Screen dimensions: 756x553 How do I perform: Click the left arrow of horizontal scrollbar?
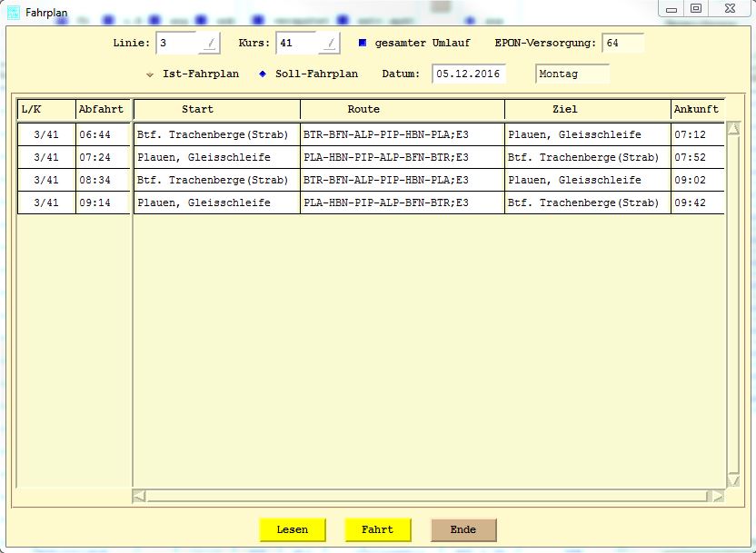(x=139, y=496)
